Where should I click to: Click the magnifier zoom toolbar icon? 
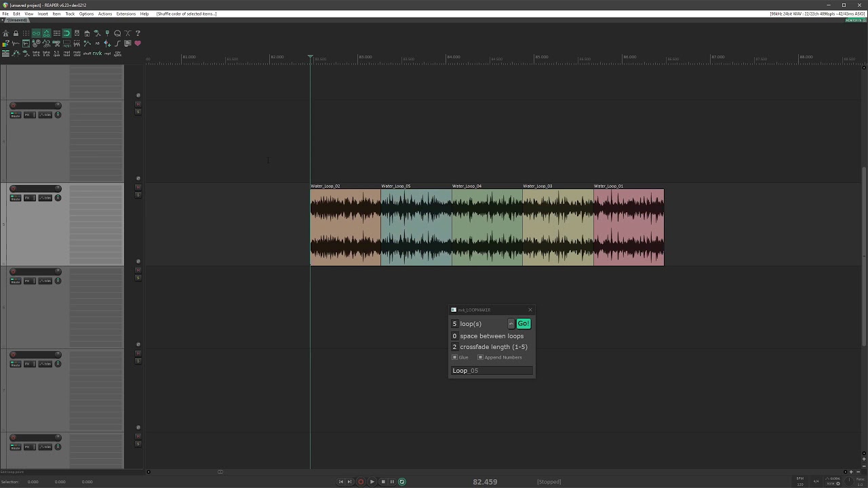tap(117, 33)
